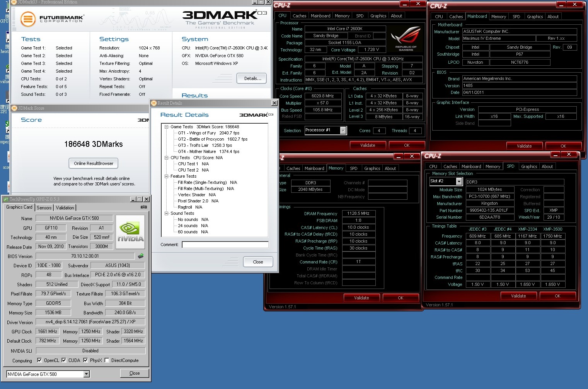Open Caches tab in the CPU-Z processor window
The image size is (588, 389).
[299, 16]
